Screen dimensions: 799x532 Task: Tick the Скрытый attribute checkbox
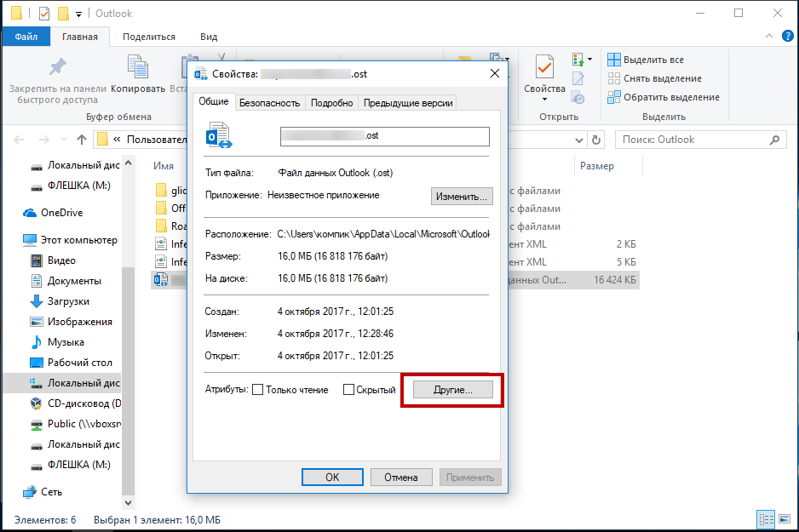[x=348, y=390]
